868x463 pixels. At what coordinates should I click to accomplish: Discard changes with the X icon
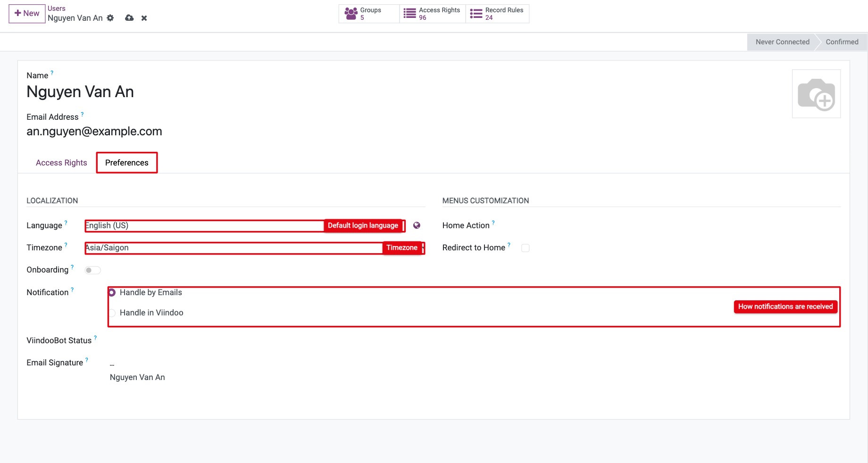pyautogui.click(x=144, y=18)
